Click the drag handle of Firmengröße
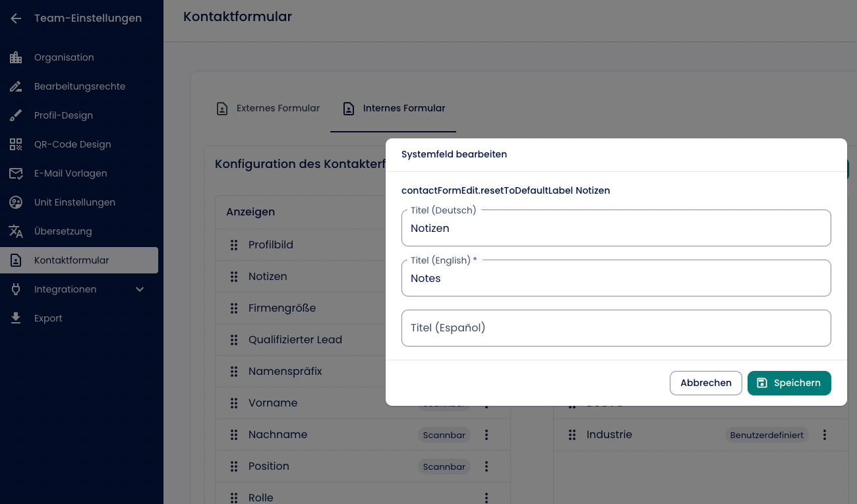This screenshot has height=504, width=857. 234,308
